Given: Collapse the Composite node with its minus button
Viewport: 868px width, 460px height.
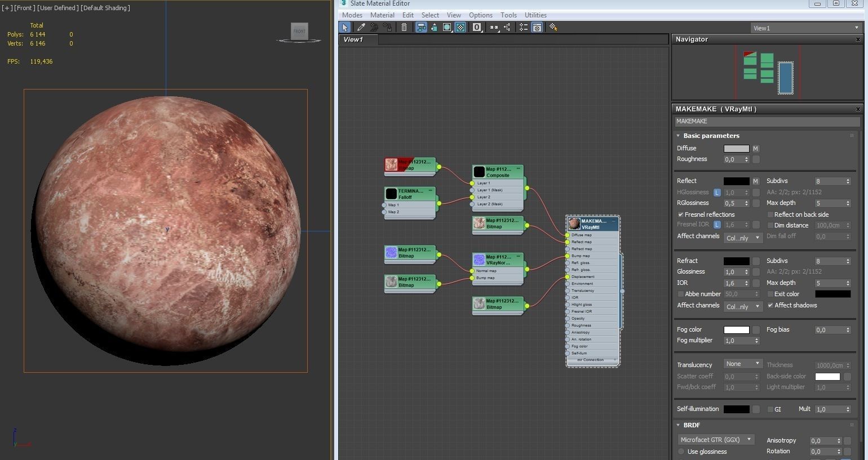Looking at the screenshot, I should click(519, 168).
